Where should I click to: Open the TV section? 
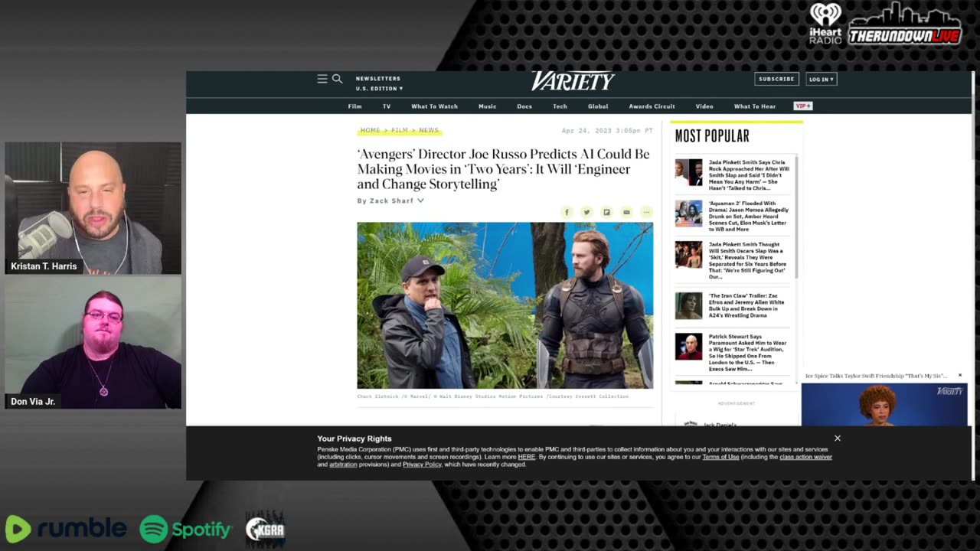pos(387,106)
